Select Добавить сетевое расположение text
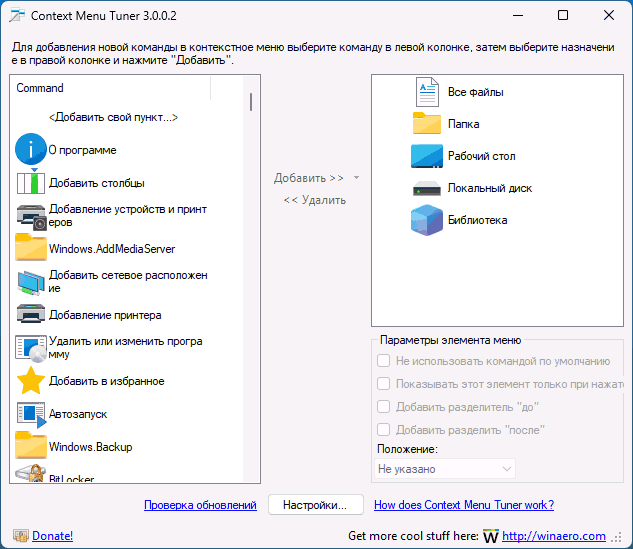This screenshot has width=633, height=549. [128, 281]
